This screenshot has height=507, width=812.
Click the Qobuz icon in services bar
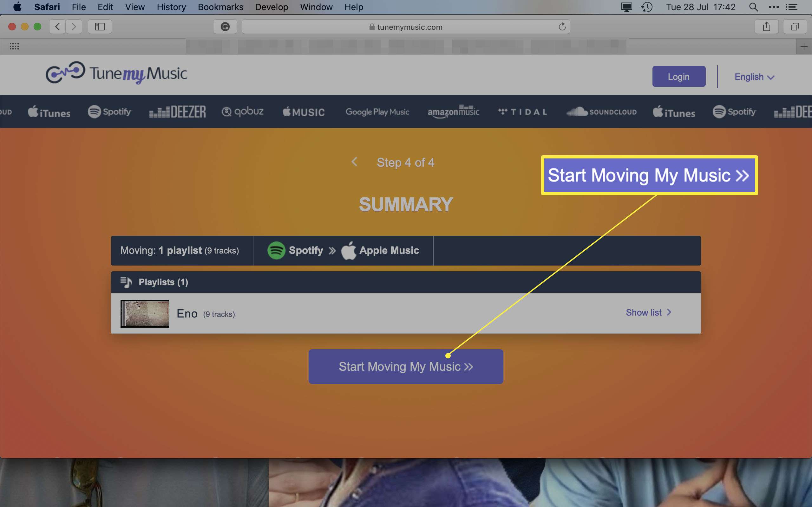pos(242,112)
